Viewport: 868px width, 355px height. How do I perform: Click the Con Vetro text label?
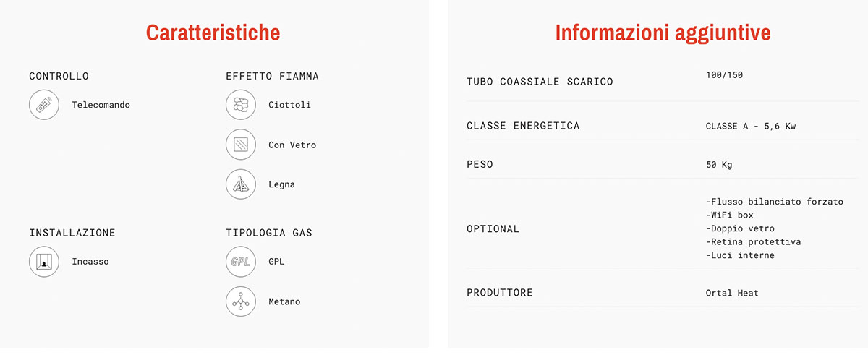pos(292,145)
